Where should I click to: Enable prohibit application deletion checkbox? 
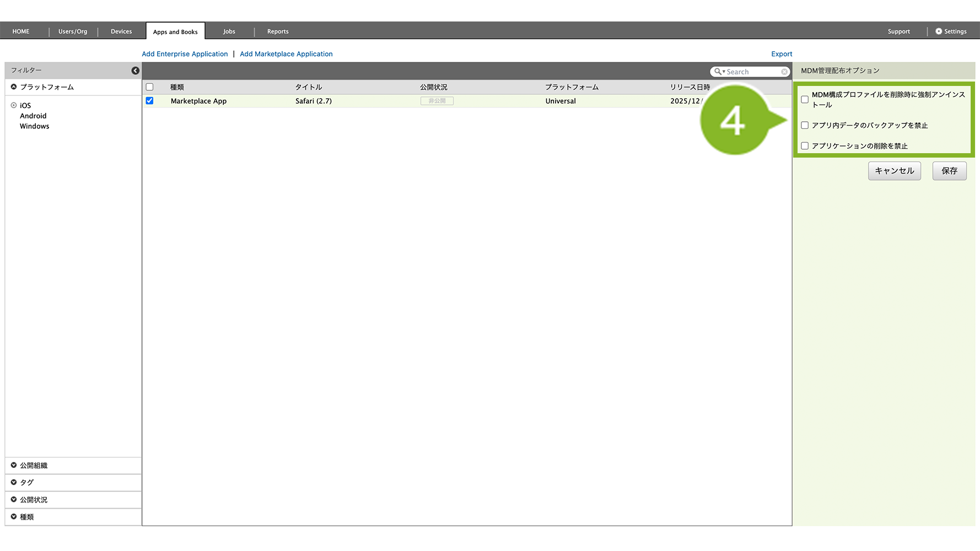805,146
